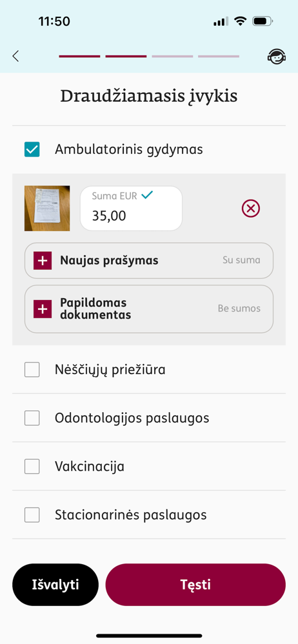Screen dimensions: 298x644
Task: Tap the Tęsti button
Action: tap(195, 585)
